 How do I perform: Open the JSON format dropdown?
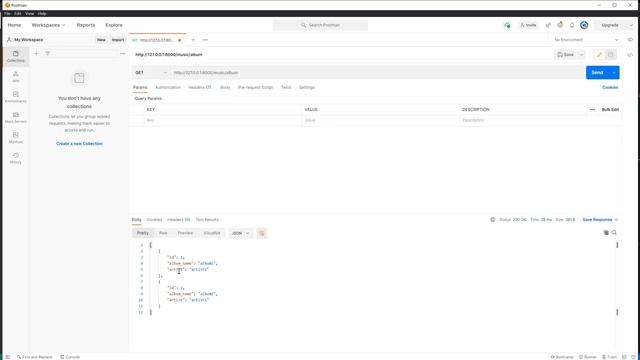click(240, 233)
